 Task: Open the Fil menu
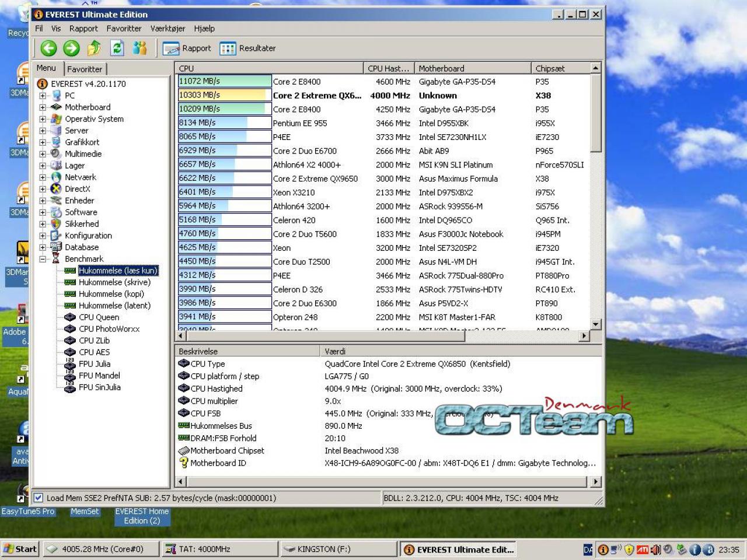pyautogui.click(x=39, y=29)
